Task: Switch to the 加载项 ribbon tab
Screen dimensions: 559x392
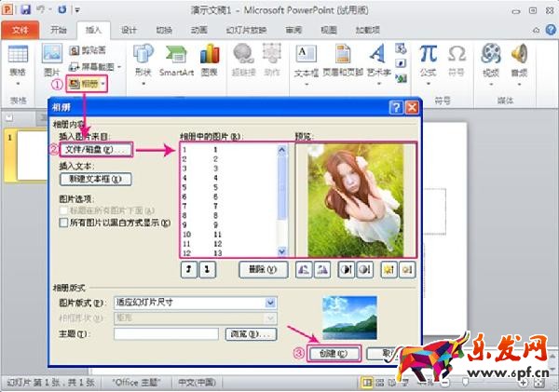Action: 368,30
